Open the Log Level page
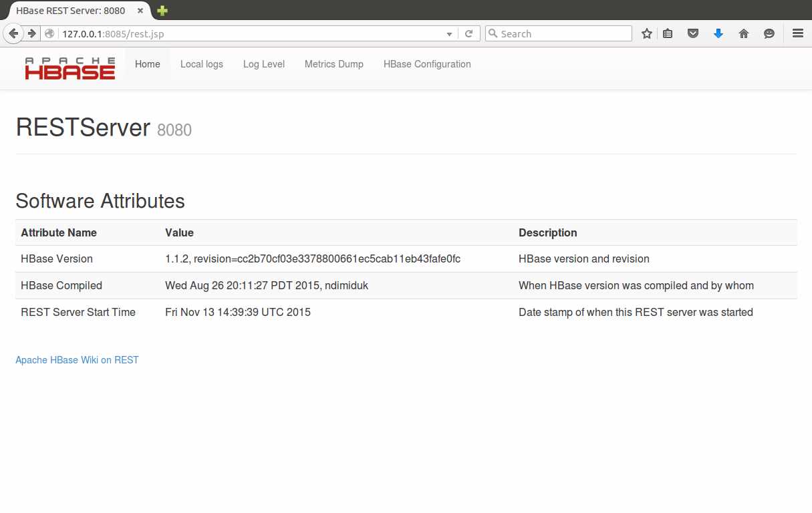 (264, 64)
